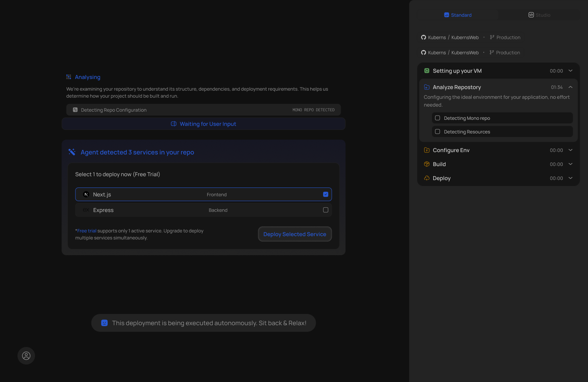The height and width of the screenshot is (382, 588).
Task: Click the Detecting Repo Configuration icon
Action: click(75, 110)
